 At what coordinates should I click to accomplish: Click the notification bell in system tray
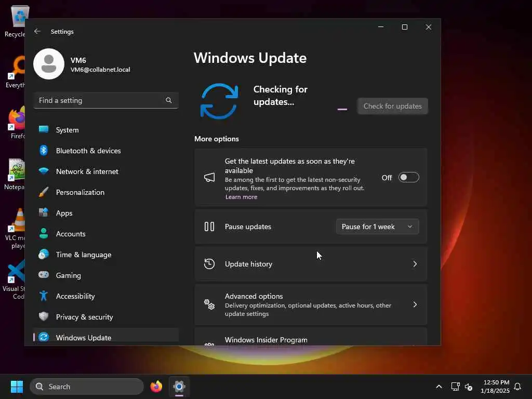point(517,387)
